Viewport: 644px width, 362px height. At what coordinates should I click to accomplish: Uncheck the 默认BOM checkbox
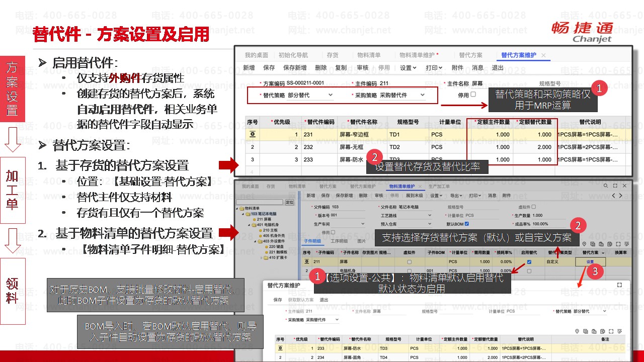(x=467, y=224)
